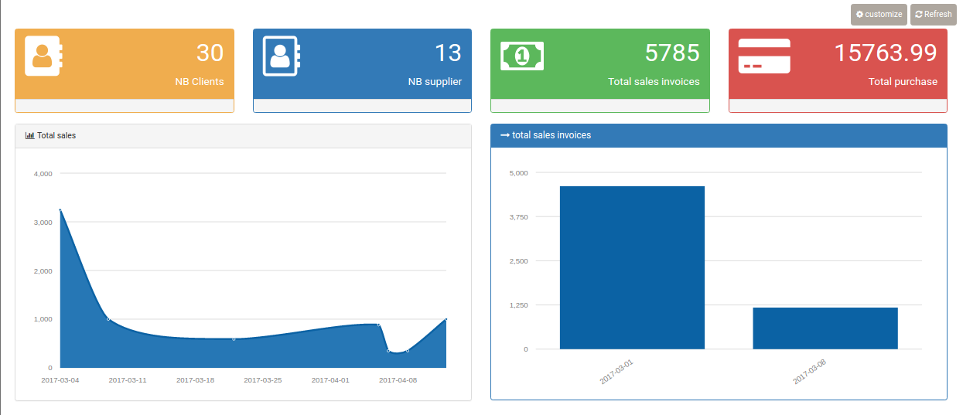
Task: Click the Total sales panel header
Action: tap(243, 136)
